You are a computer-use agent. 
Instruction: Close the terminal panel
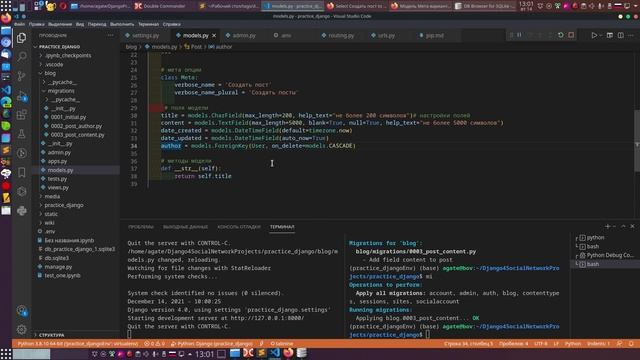pyautogui.click(x=632, y=226)
